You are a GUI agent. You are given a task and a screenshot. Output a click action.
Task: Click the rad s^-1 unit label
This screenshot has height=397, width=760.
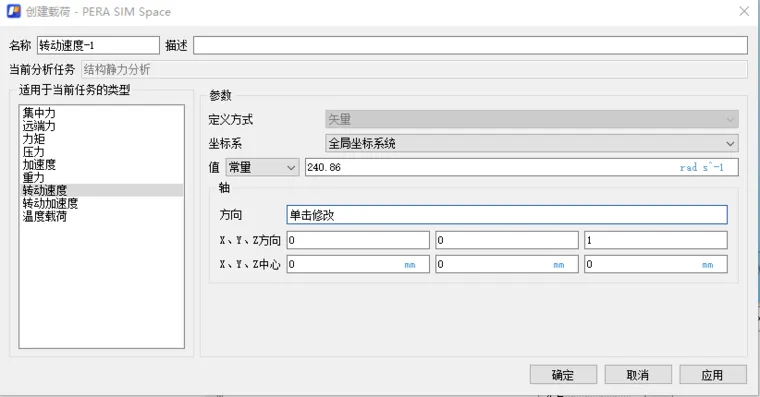[x=702, y=168]
